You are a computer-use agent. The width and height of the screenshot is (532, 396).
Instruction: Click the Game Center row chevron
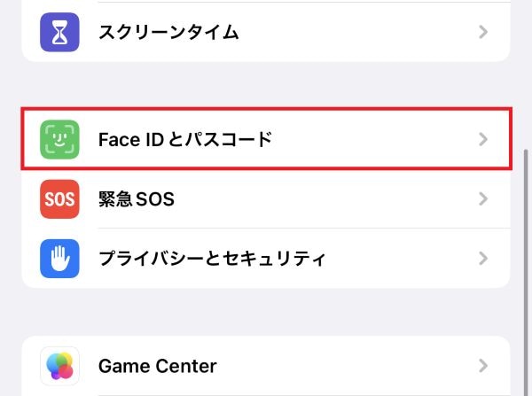click(483, 366)
